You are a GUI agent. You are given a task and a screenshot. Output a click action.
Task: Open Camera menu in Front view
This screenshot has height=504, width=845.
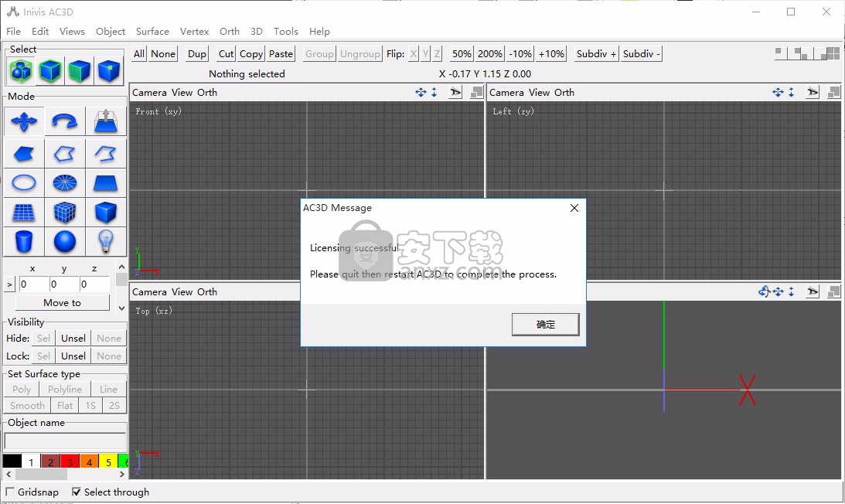coord(149,92)
